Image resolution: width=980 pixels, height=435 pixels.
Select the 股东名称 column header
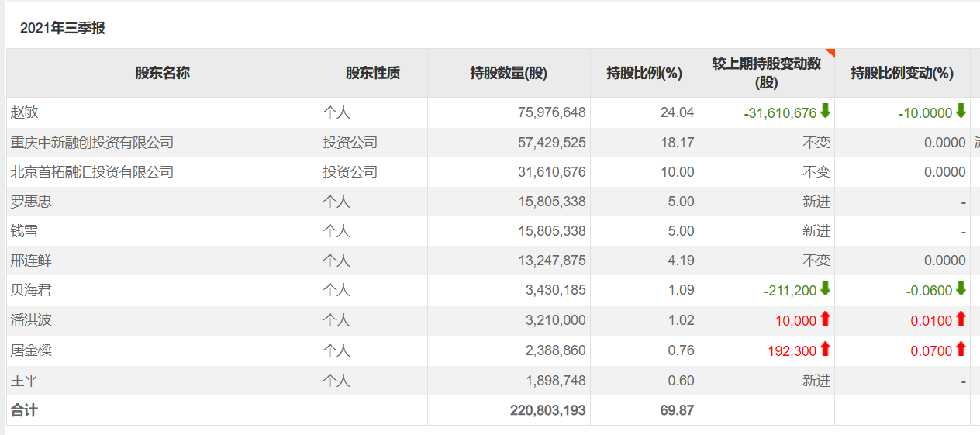pyautogui.click(x=163, y=73)
